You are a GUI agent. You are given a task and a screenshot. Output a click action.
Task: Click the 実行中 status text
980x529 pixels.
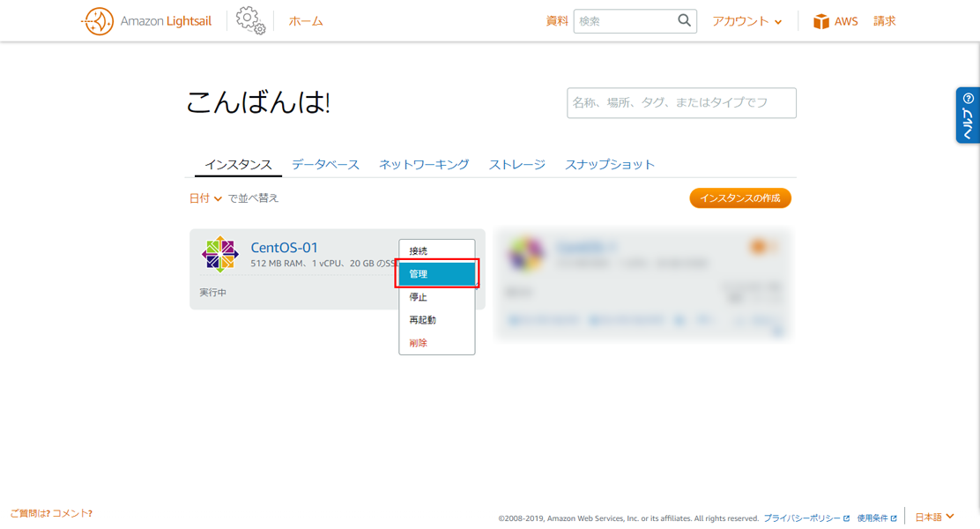coord(213,293)
